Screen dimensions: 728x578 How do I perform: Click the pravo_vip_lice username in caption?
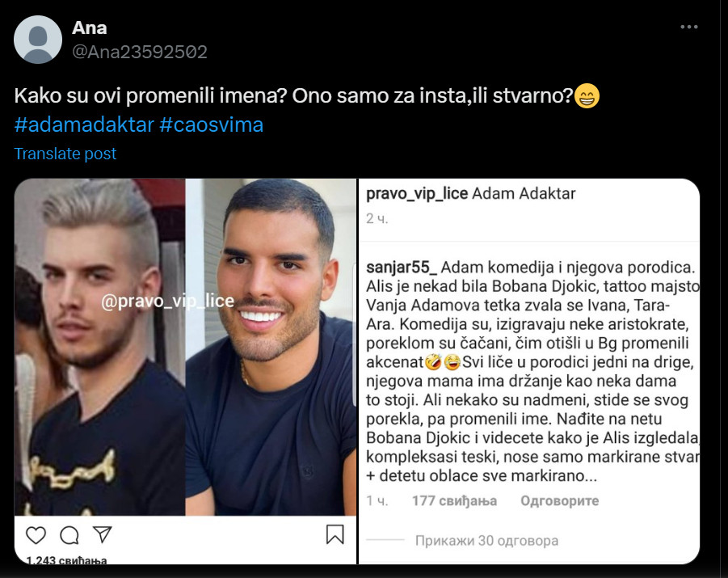point(417,193)
